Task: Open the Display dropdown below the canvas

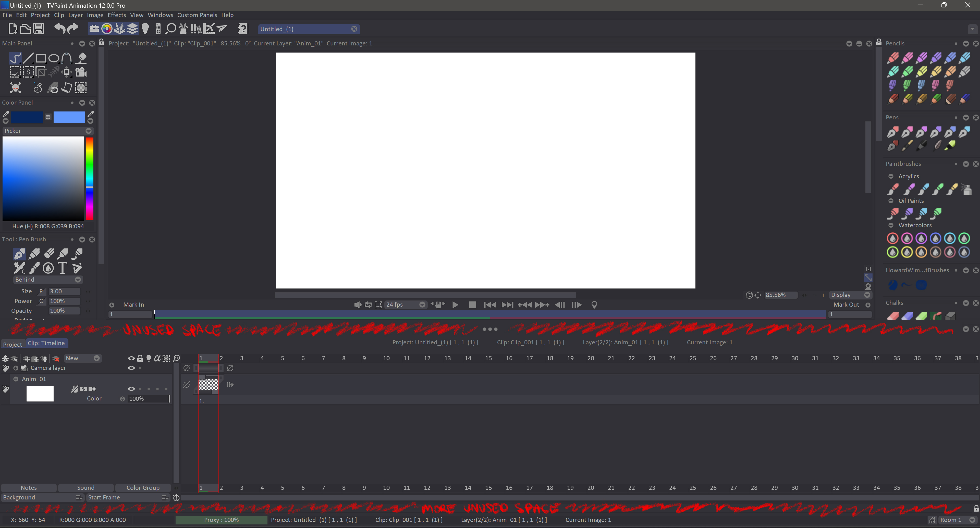Action: (x=850, y=295)
